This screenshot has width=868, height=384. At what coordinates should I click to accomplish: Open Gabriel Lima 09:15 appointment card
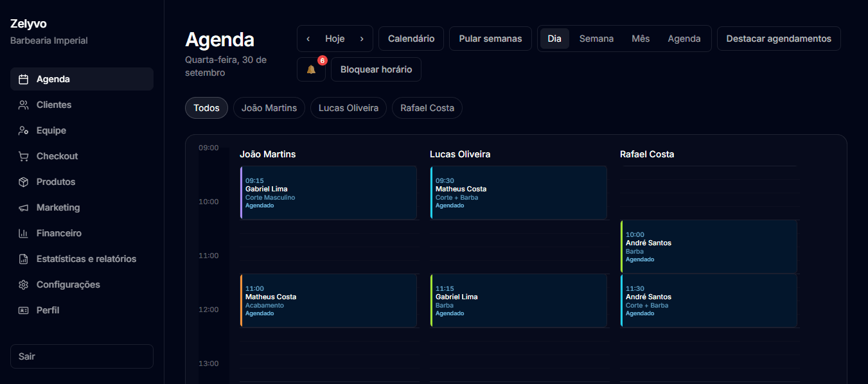click(x=328, y=193)
